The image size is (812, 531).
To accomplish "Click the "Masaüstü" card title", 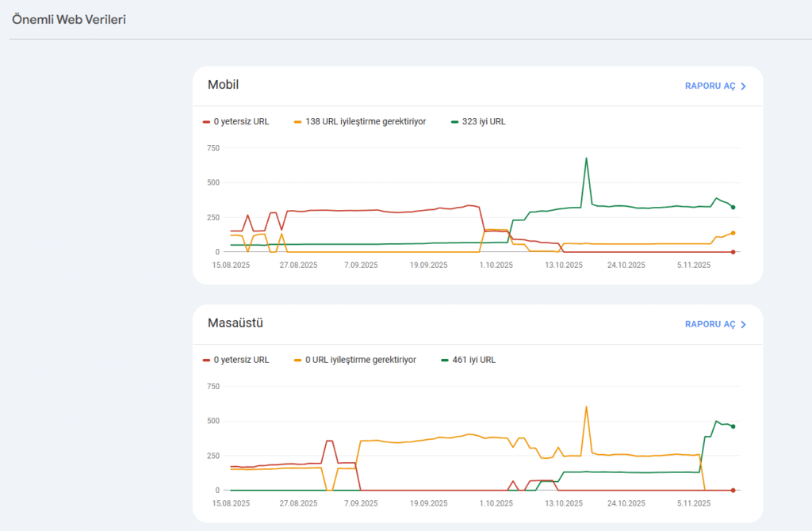I will click(235, 323).
